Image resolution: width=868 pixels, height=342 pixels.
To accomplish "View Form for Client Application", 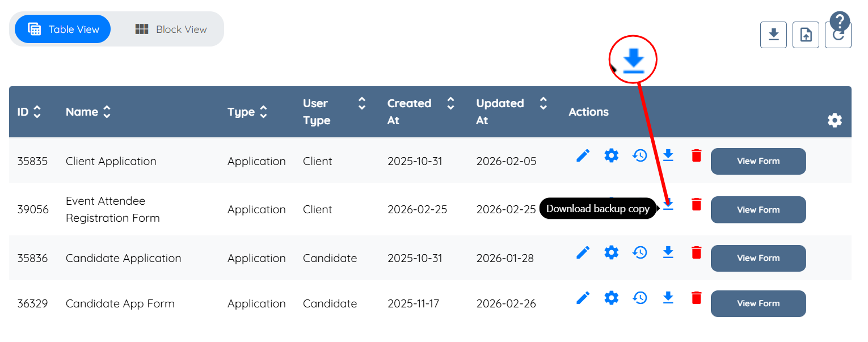I will click(x=758, y=161).
